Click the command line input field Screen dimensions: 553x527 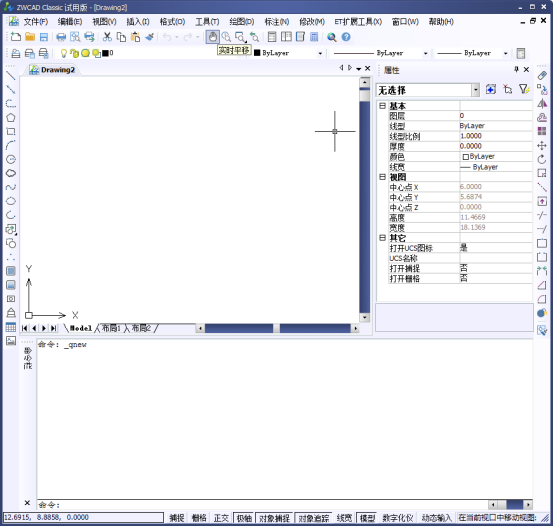pos(262,505)
